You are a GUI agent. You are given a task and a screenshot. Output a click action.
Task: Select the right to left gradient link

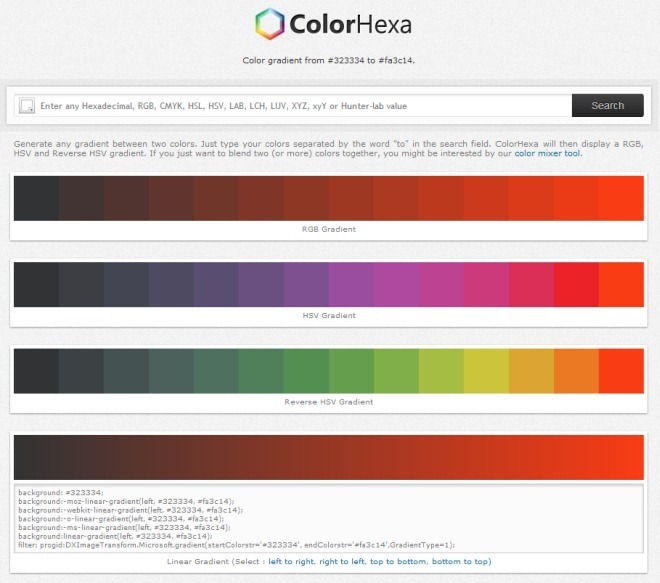tap(342, 561)
